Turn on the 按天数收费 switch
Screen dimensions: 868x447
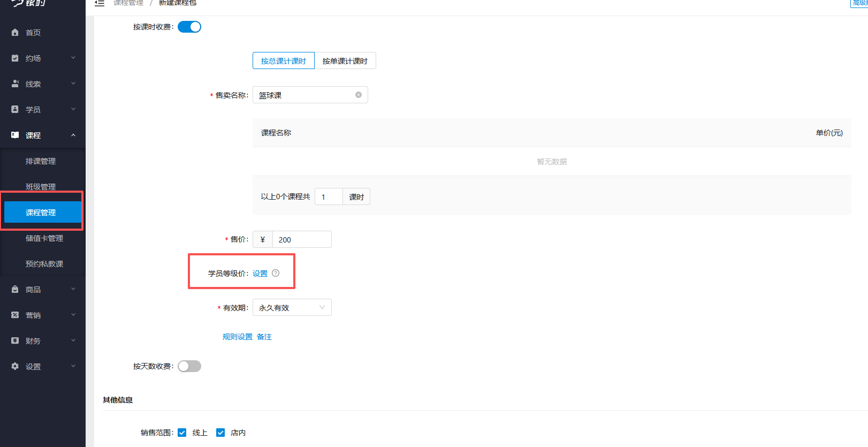pos(189,366)
